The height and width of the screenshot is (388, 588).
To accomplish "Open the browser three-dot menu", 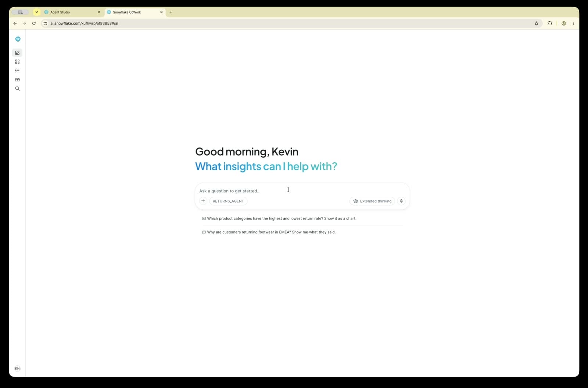I will (573, 23).
